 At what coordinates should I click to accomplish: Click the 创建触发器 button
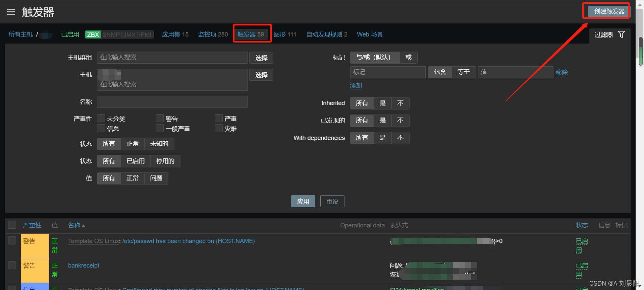[609, 11]
